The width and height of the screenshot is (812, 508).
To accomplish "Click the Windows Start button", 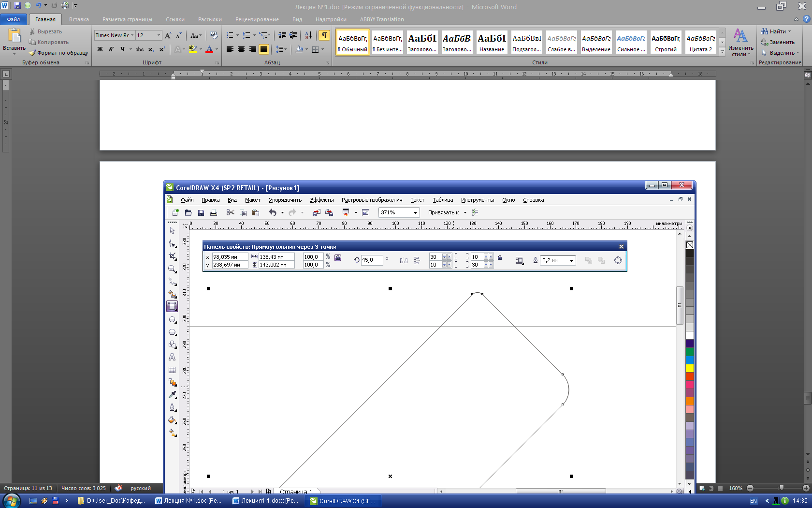I will click(11, 501).
